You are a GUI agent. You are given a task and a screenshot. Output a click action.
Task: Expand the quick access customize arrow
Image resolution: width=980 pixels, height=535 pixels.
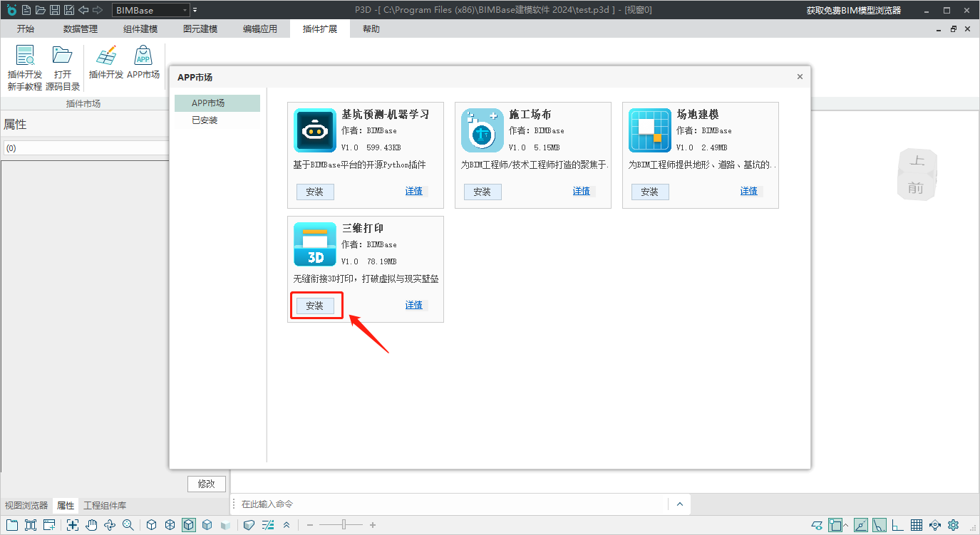coord(195,10)
